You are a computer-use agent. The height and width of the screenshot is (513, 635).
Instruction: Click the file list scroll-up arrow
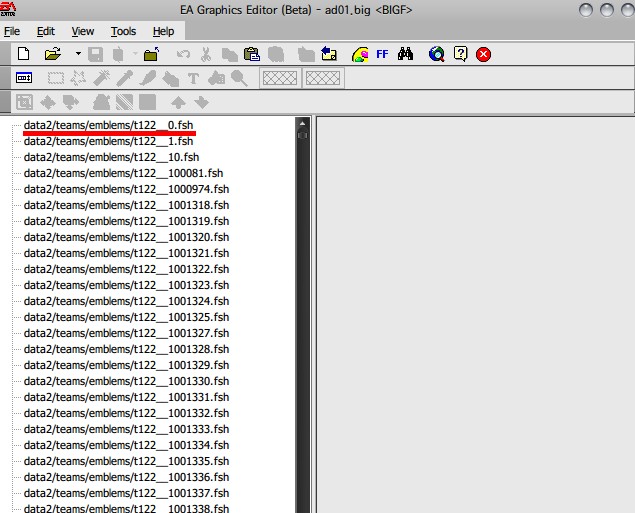[x=303, y=123]
